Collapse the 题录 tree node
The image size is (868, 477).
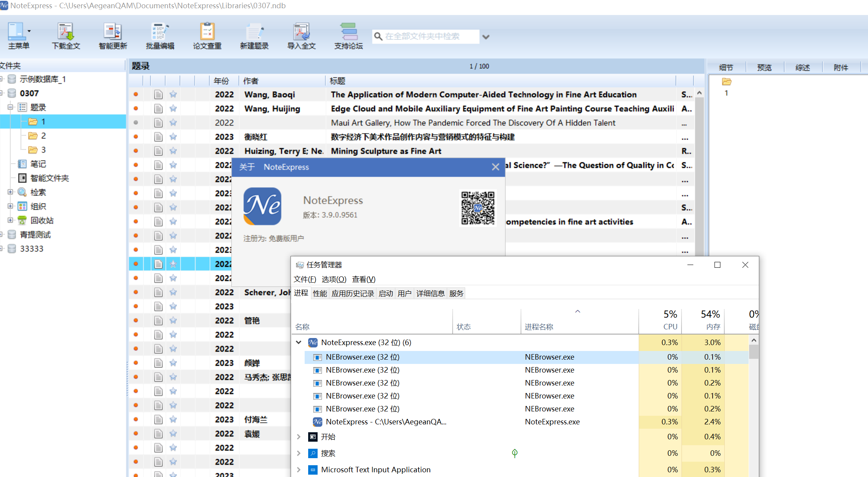click(10, 107)
